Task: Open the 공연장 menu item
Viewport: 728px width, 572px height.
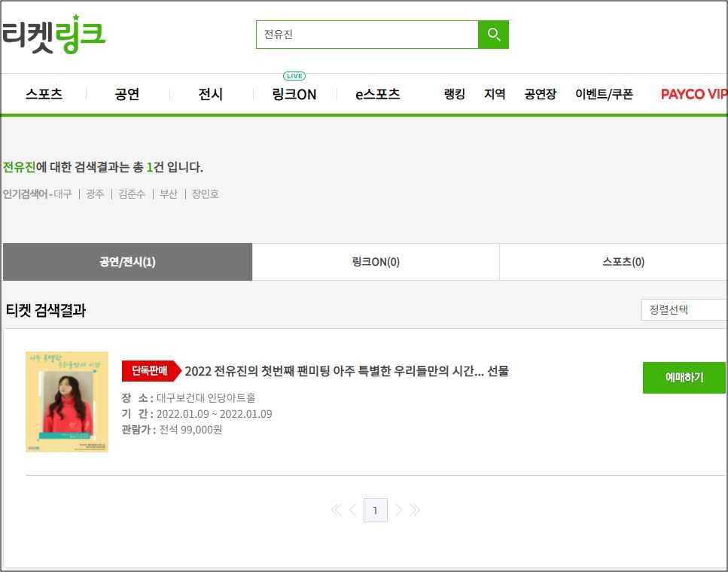Action: click(540, 94)
